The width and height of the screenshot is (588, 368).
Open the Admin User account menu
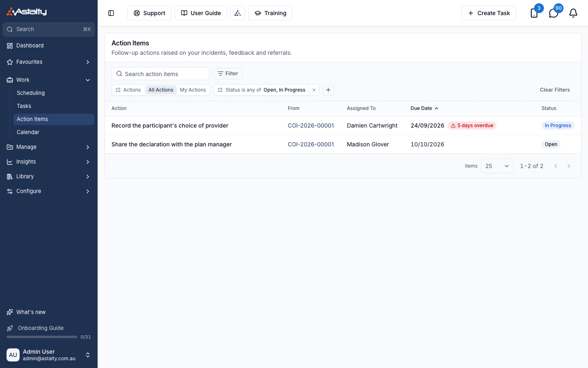[49, 355]
